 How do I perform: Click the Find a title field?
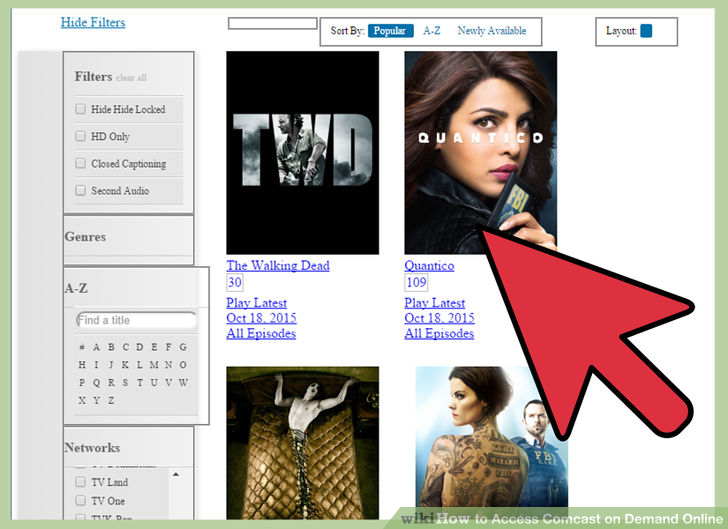[136, 320]
